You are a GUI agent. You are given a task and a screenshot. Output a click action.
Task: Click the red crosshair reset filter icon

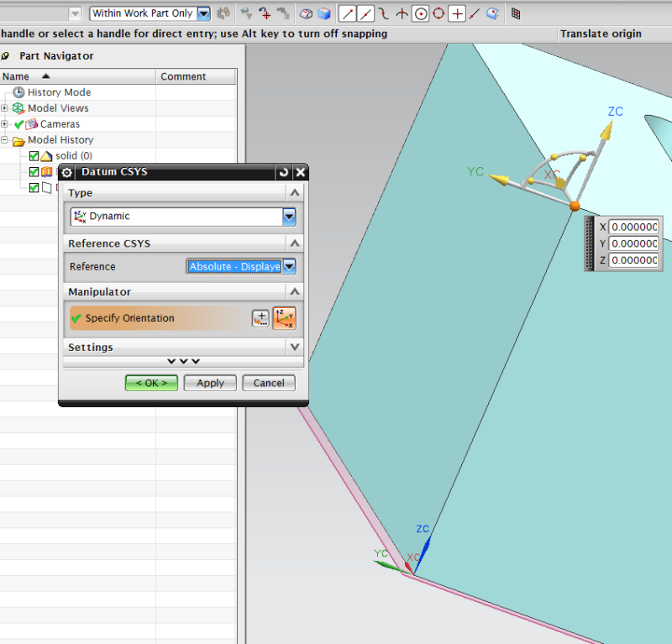pos(265,13)
